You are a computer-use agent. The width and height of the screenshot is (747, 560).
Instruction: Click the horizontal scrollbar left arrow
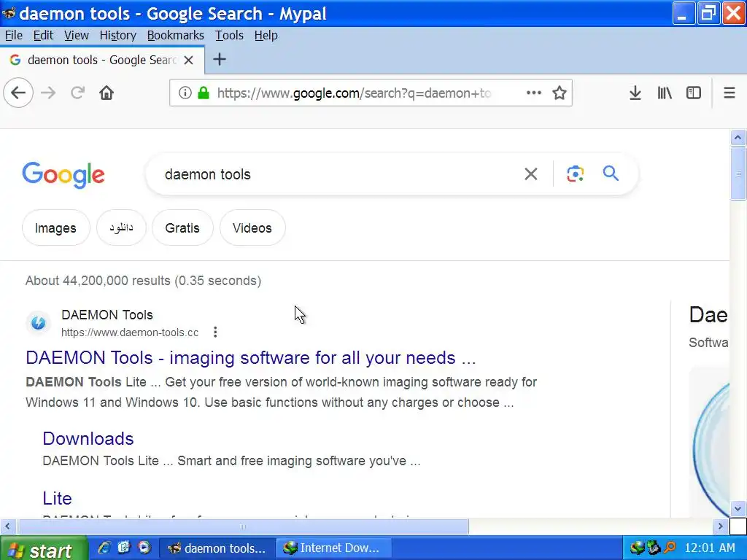pyautogui.click(x=7, y=526)
